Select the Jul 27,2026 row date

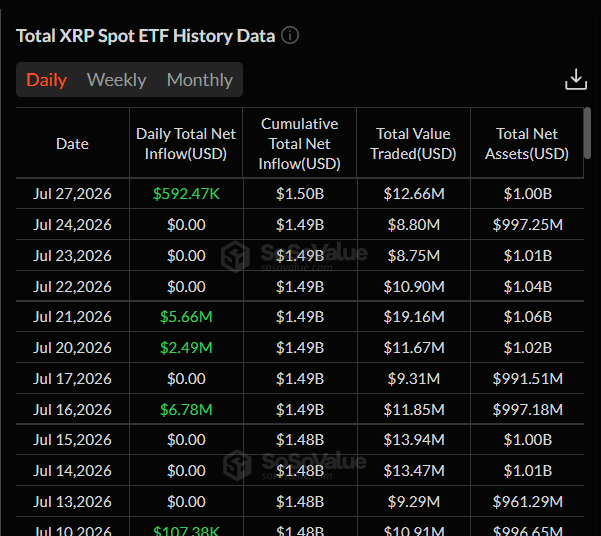coord(72,194)
